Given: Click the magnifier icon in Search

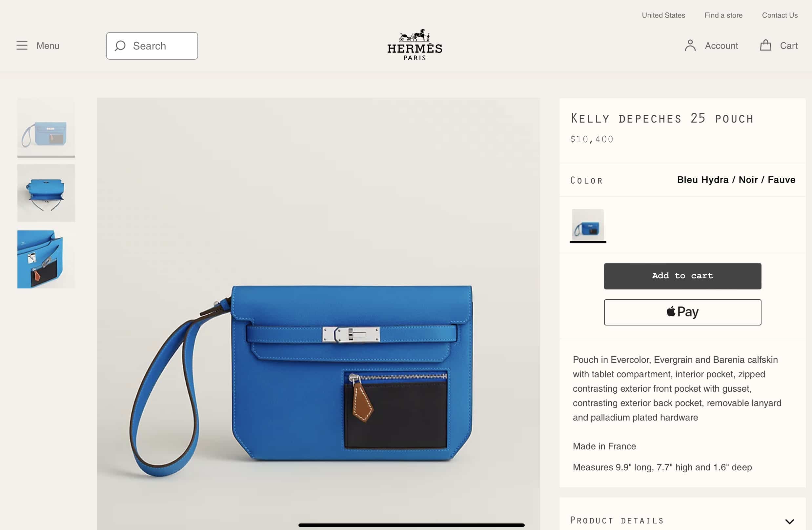Looking at the screenshot, I should point(120,46).
